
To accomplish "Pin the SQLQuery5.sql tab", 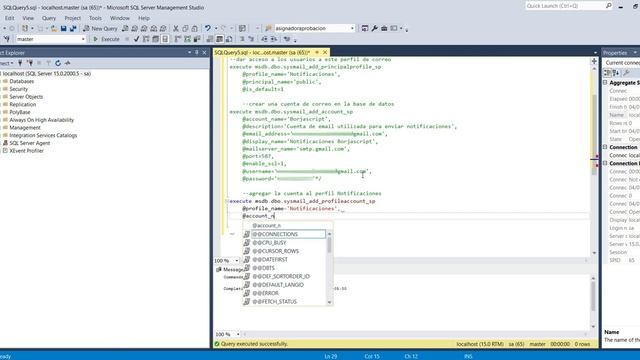I will (317, 52).
